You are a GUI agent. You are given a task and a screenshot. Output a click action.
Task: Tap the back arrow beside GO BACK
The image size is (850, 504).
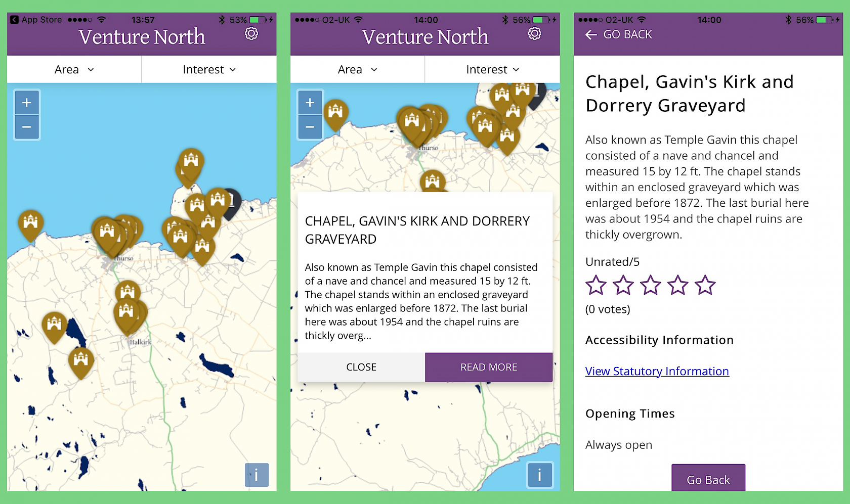(x=591, y=34)
